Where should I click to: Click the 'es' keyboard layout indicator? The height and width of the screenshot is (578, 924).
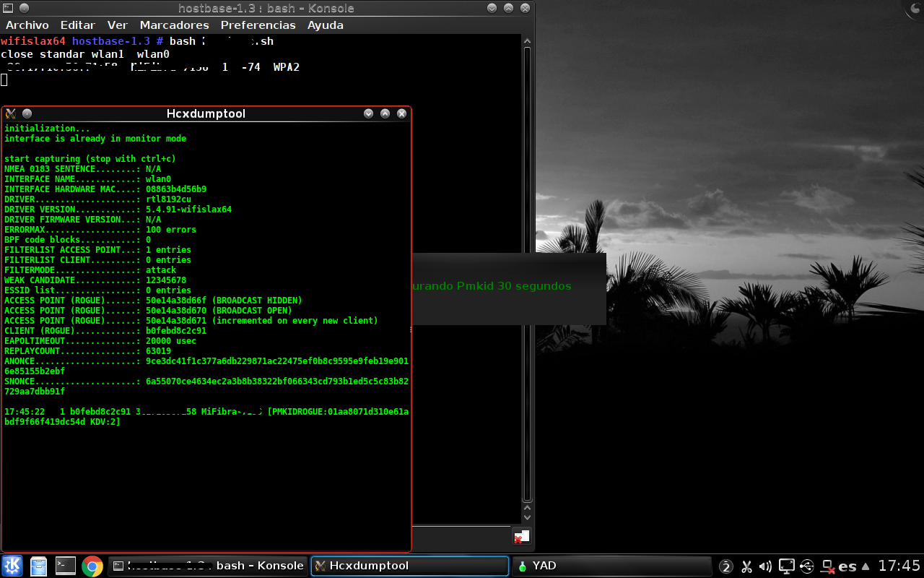coord(847,566)
